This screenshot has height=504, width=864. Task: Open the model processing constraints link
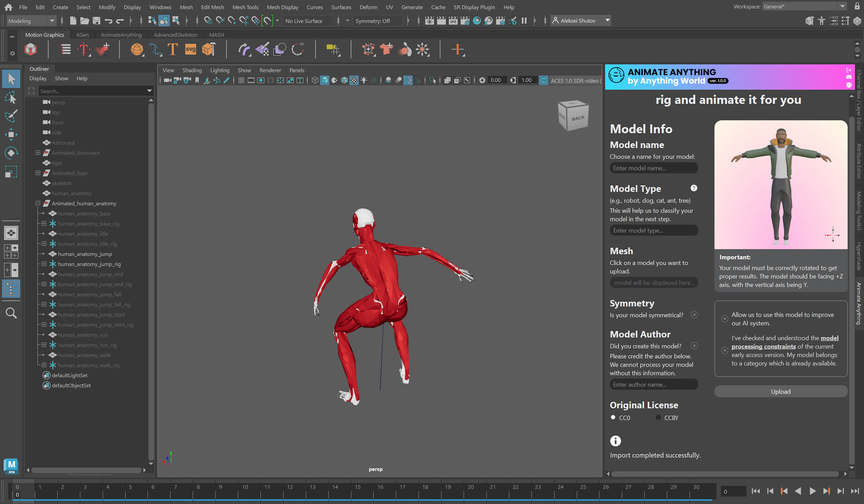763,346
